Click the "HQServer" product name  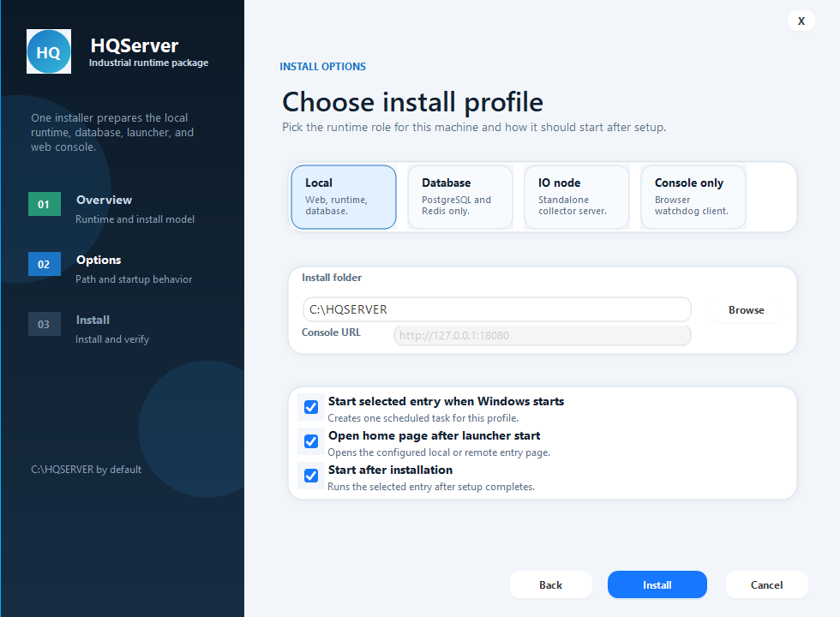click(135, 45)
